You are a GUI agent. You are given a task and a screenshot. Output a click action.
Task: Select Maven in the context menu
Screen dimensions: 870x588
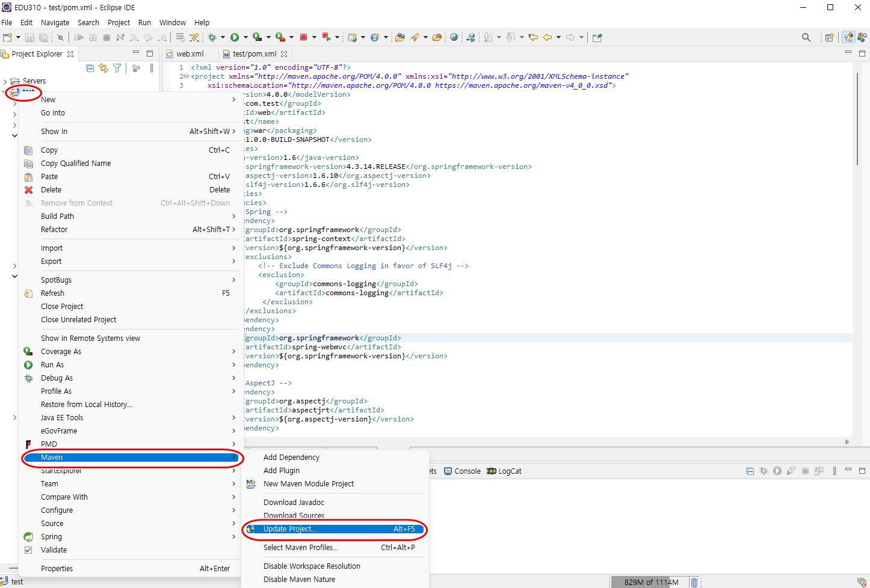pos(131,458)
